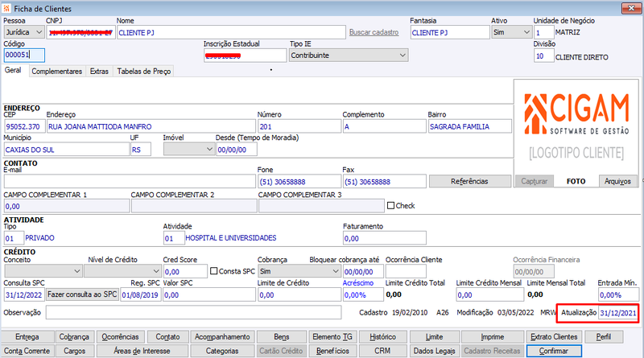Screen dimensions: 644x358
Task: Open the Tabelas de Preço tab
Action: pos(144,72)
